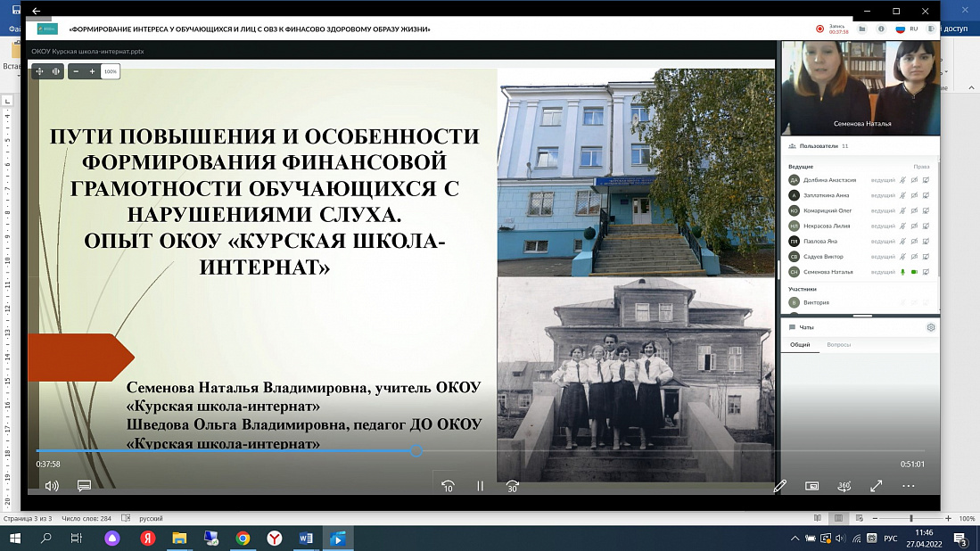
Task: Toggle camera for Заплаткина Анна
Action: pyautogui.click(x=914, y=195)
